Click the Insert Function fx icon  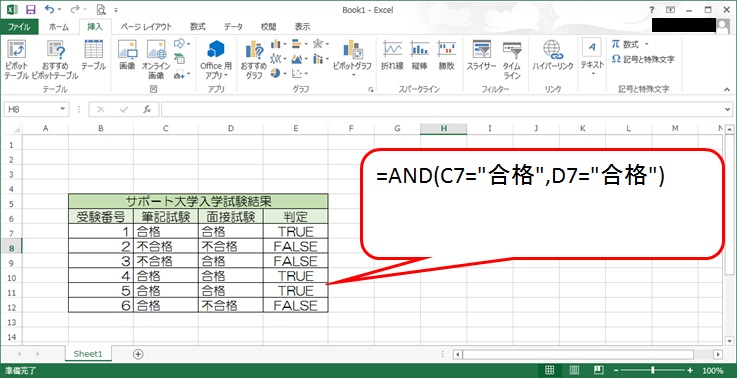click(x=147, y=109)
